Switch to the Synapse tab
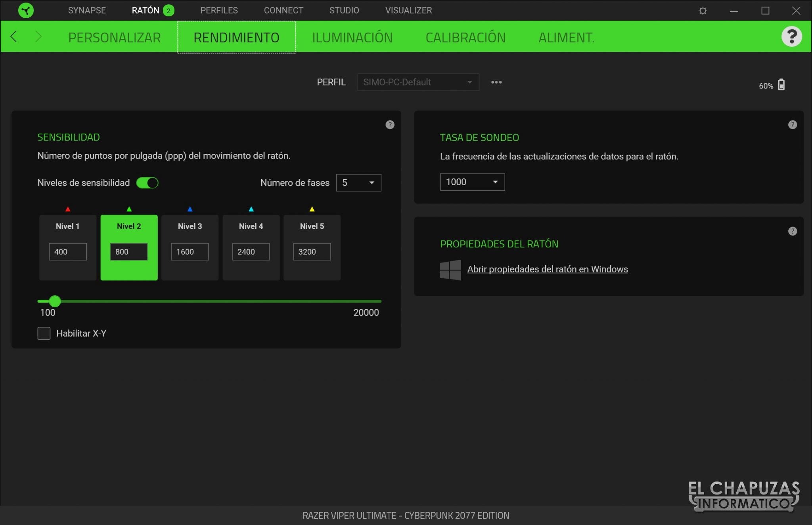Image resolution: width=812 pixels, height=525 pixels. [87, 11]
